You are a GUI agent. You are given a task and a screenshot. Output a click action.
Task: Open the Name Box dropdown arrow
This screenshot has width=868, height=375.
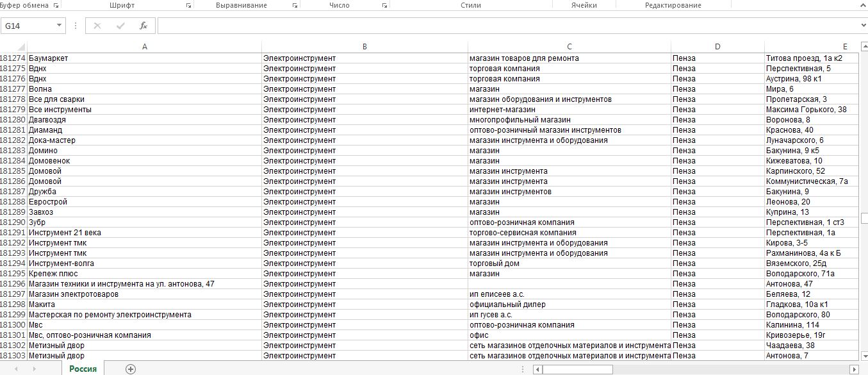[x=60, y=26]
